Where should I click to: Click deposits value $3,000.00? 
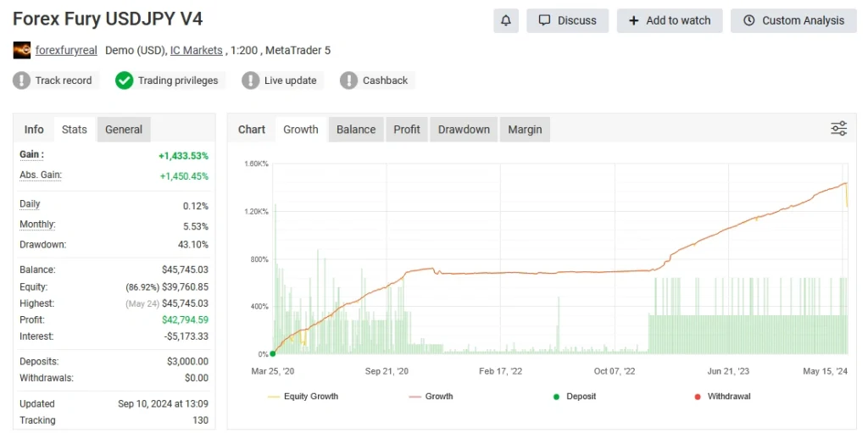tap(187, 362)
